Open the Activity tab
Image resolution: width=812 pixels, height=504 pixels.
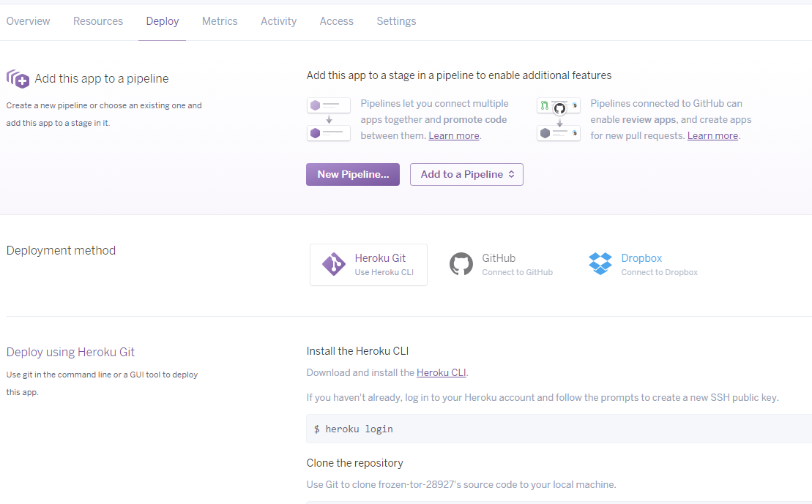pyautogui.click(x=279, y=21)
